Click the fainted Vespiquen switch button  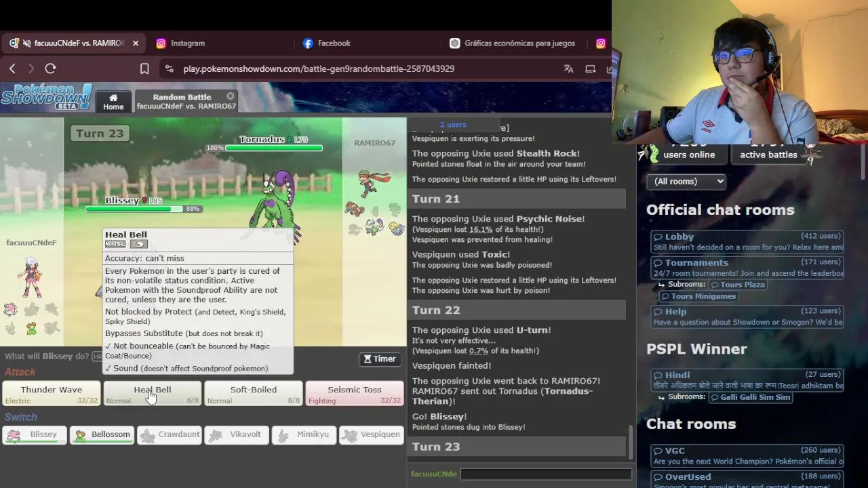point(371,435)
